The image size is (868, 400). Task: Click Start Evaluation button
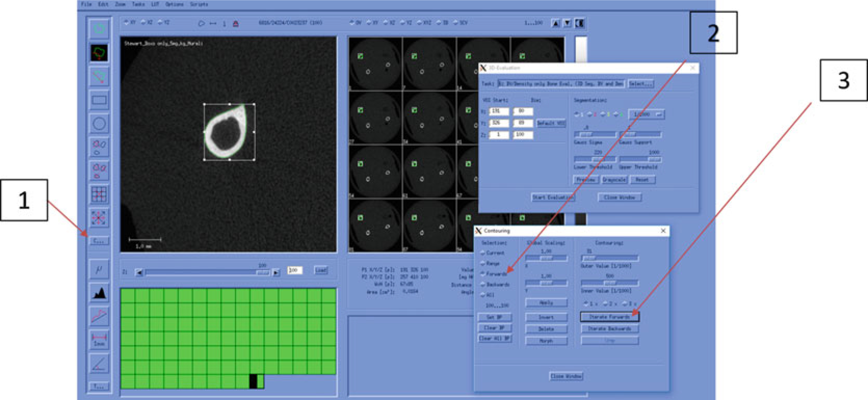click(553, 197)
